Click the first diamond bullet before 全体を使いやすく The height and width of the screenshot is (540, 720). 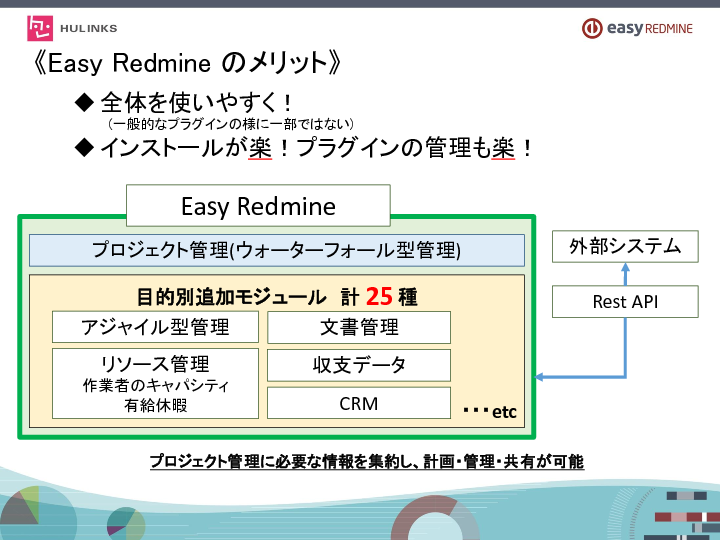(x=84, y=102)
